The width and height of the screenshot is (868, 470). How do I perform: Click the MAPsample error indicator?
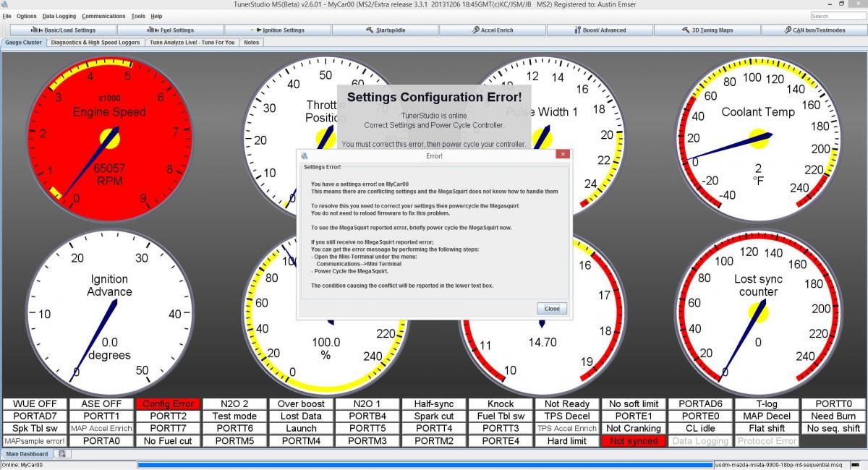coord(35,441)
